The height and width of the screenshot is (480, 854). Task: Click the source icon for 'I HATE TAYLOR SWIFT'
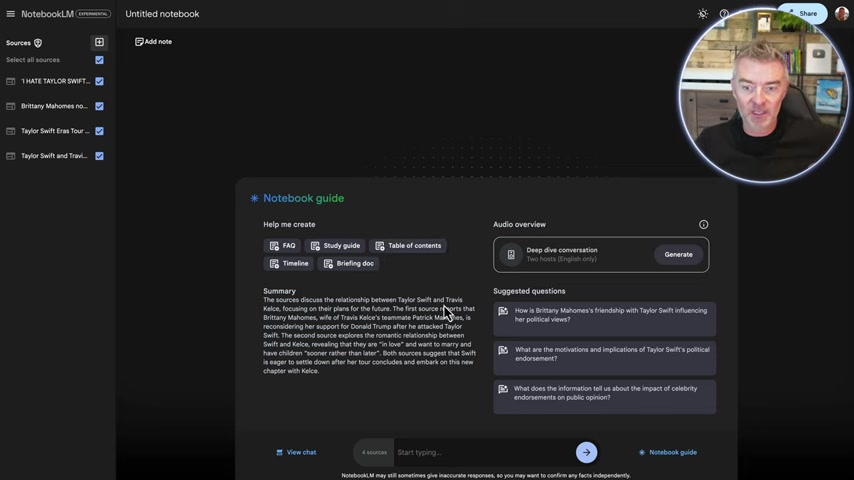pyautogui.click(x=10, y=81)
